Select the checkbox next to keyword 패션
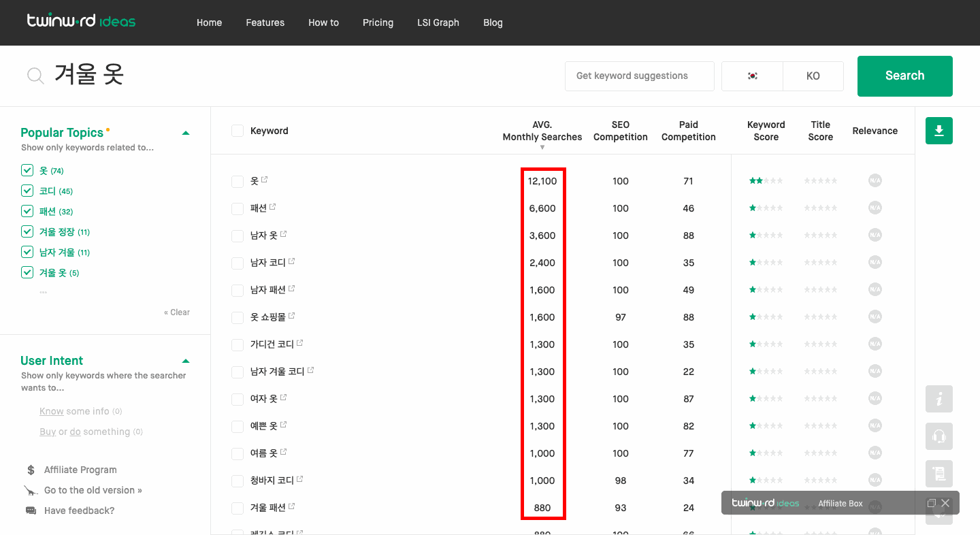 (x=237, y=208)
